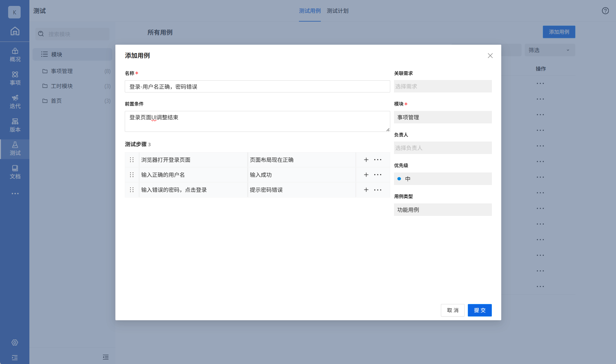Open more options for 输入正确的用户名 step
This screenshot has width=616, height=364.
coord(378,175)
